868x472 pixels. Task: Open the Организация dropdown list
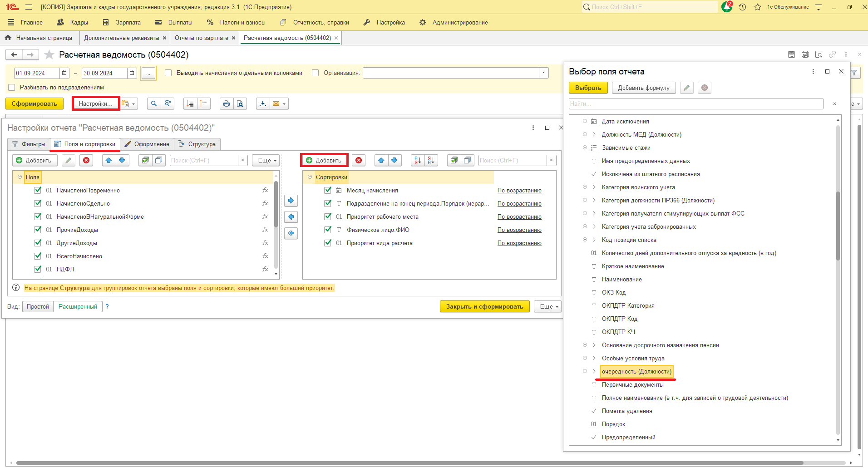pyautogui.click(x=543, y=73)
